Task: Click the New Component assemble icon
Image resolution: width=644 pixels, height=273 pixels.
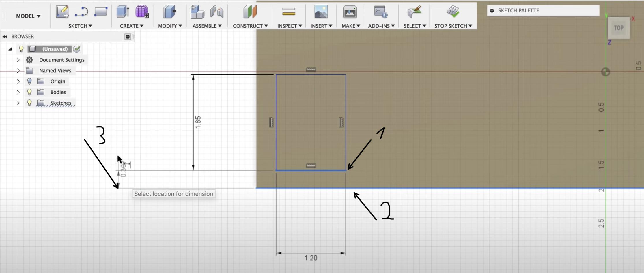Action: 197,12
